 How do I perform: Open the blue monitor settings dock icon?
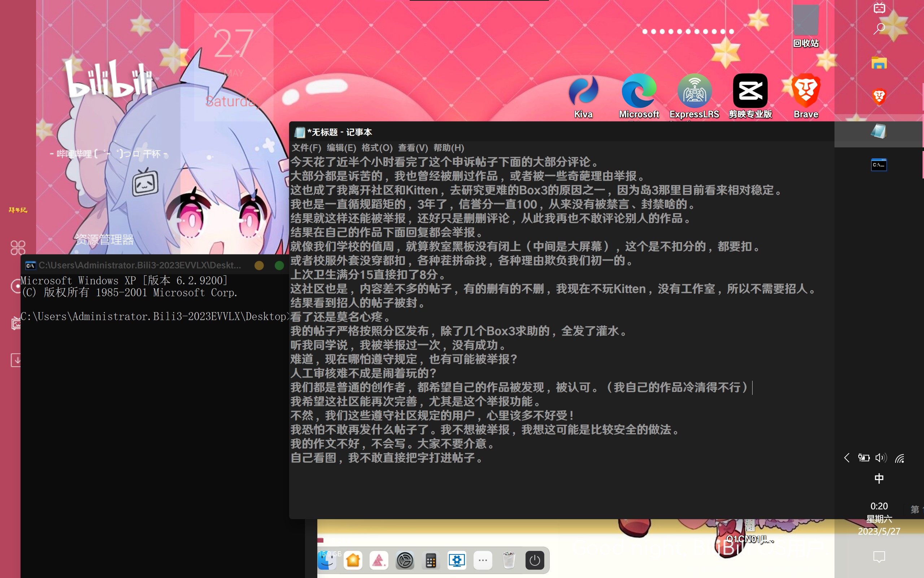tap(457, 560)
